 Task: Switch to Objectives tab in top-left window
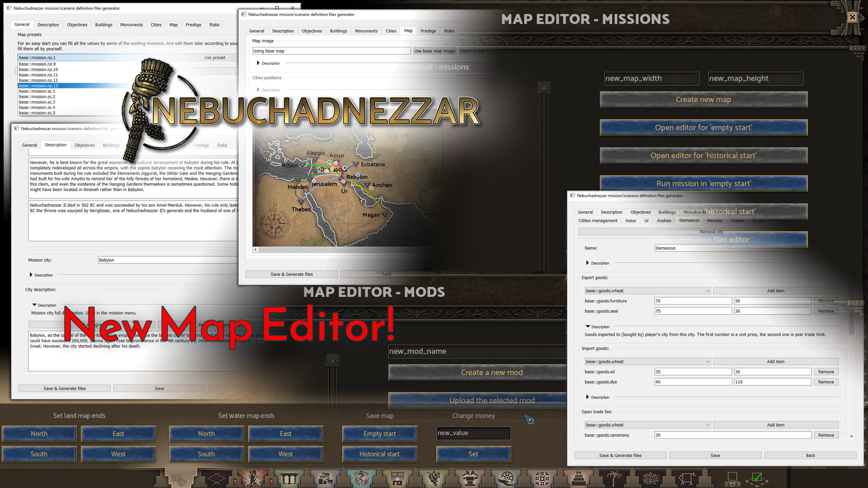[x=77, y=25]
